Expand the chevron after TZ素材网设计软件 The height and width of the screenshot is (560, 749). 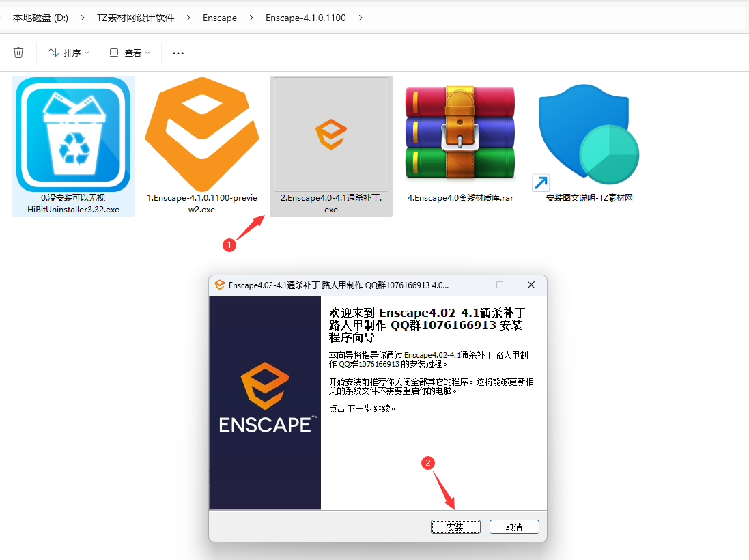(188, 18)
